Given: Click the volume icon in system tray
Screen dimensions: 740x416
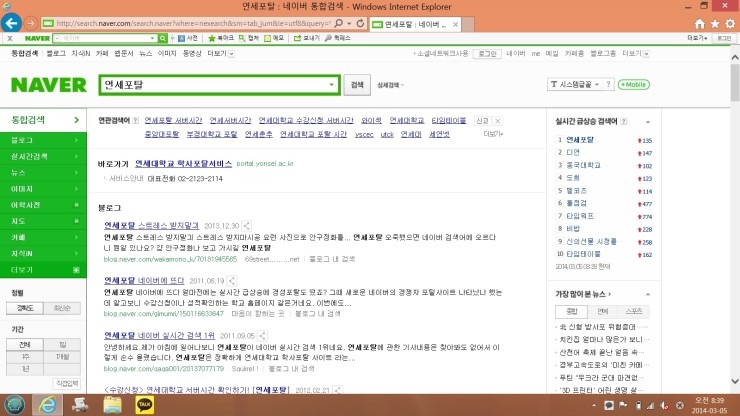Looking at the screenshot, I should (664, 405).
